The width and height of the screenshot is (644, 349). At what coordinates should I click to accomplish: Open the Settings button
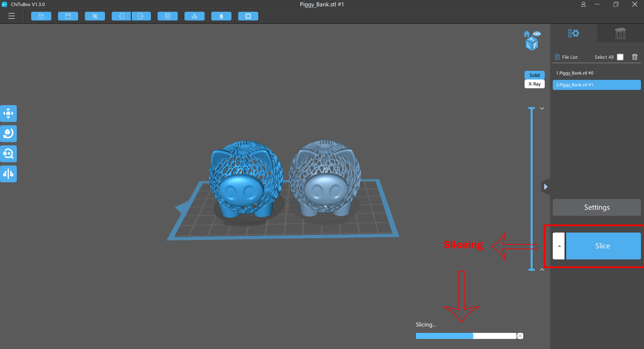pos(597,207)
